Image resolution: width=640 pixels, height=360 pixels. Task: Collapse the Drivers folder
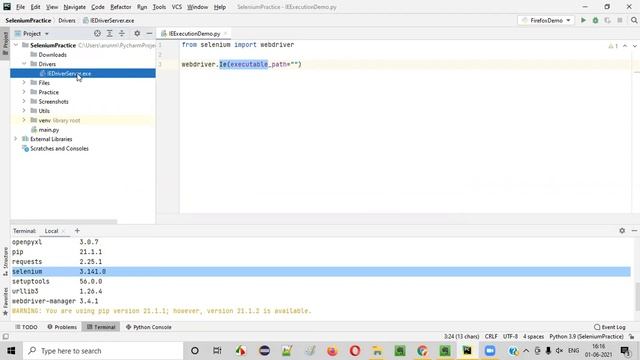tap(24, 64)
